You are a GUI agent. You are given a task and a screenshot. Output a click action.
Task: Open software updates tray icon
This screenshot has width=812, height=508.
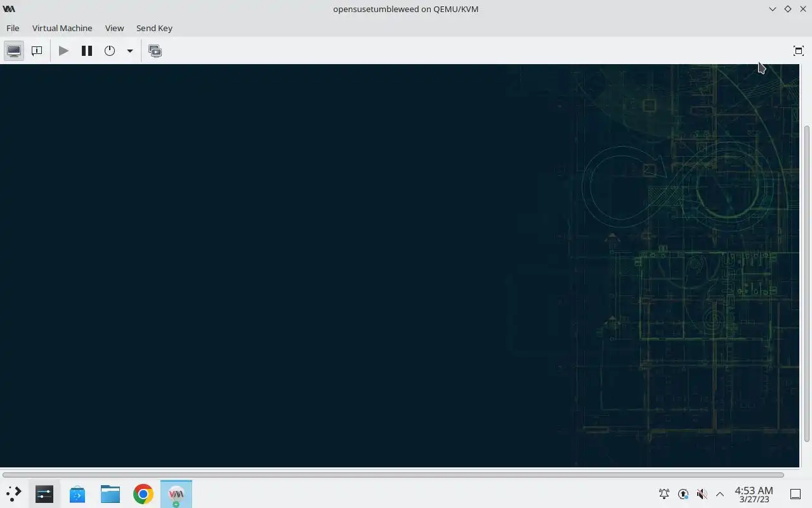coord(683,494)
